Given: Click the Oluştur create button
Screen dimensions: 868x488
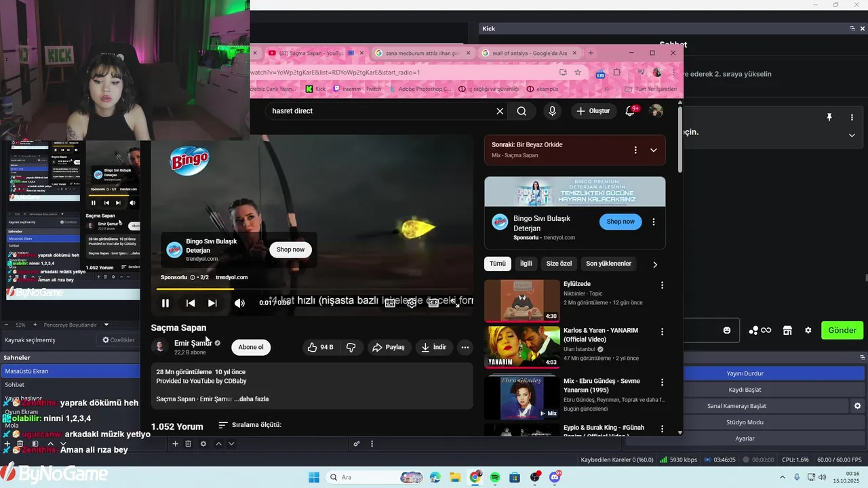Looking at the screenshot, I should (593, 111).
